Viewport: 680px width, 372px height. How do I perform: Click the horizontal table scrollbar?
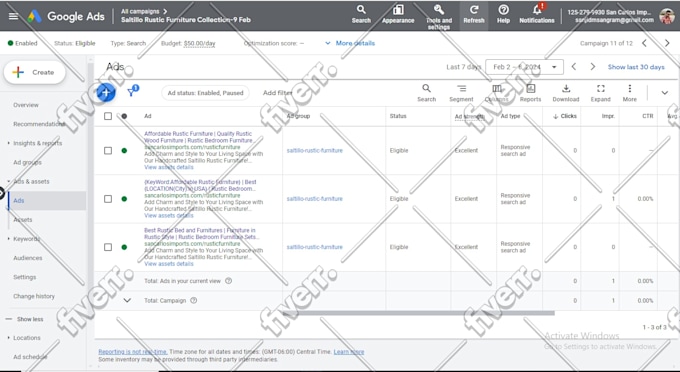pyautogui.click(x=418, y=313)
